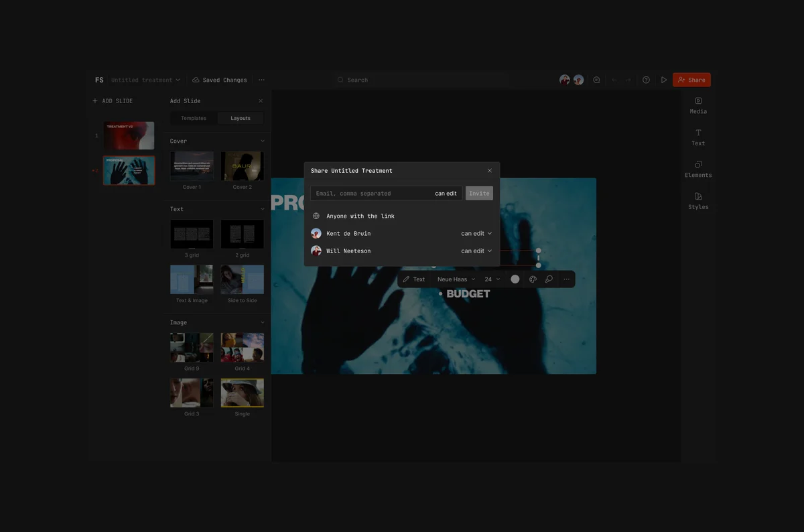Open help via the question mark icon

pos(646,80)
